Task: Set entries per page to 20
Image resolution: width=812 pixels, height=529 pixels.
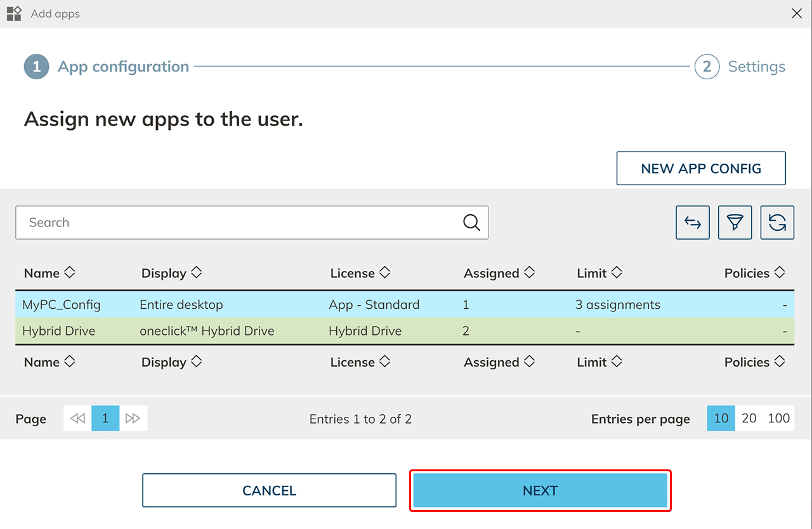Action: click(749, 419)
